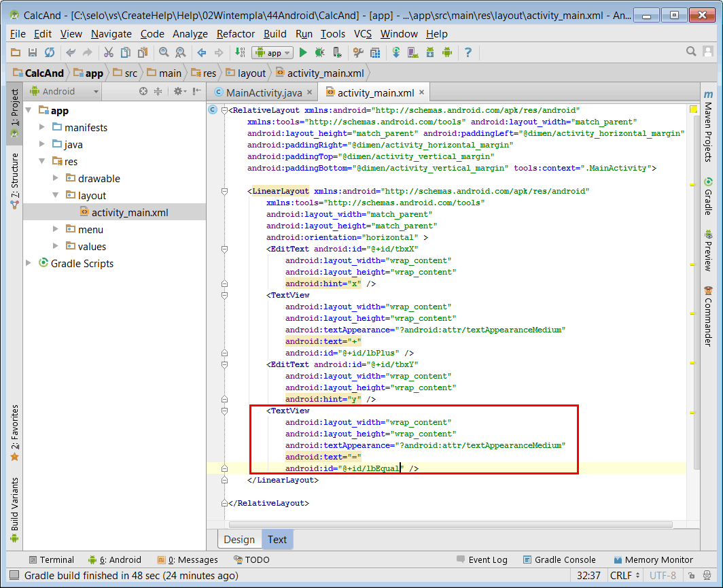The width and height of the screenshot is (723, 588).
Task: Click the Forward navigation arrow
Action: [x=219, y=52]
